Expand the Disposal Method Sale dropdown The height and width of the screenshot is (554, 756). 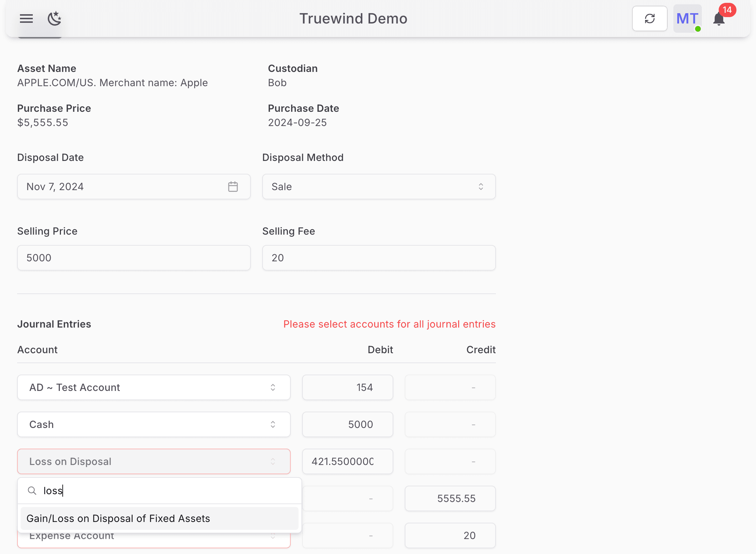point(379,187)
